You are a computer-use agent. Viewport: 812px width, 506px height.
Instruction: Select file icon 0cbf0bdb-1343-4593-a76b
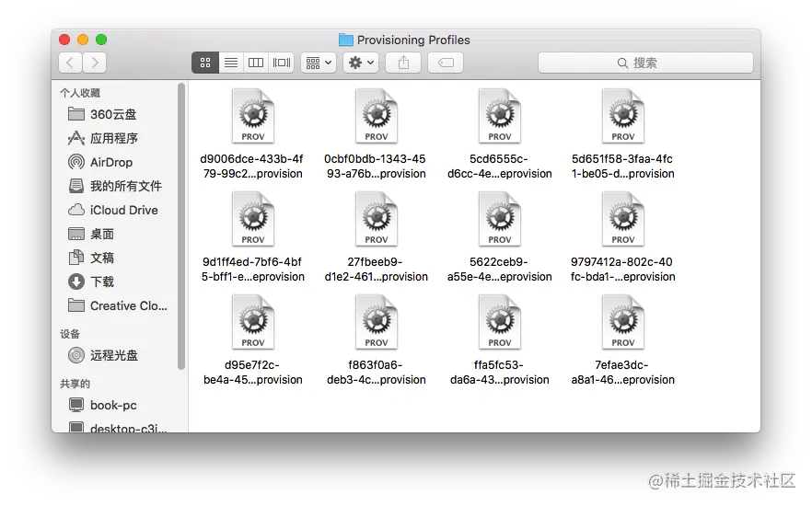pyautogui.click(x=376, y=117)
